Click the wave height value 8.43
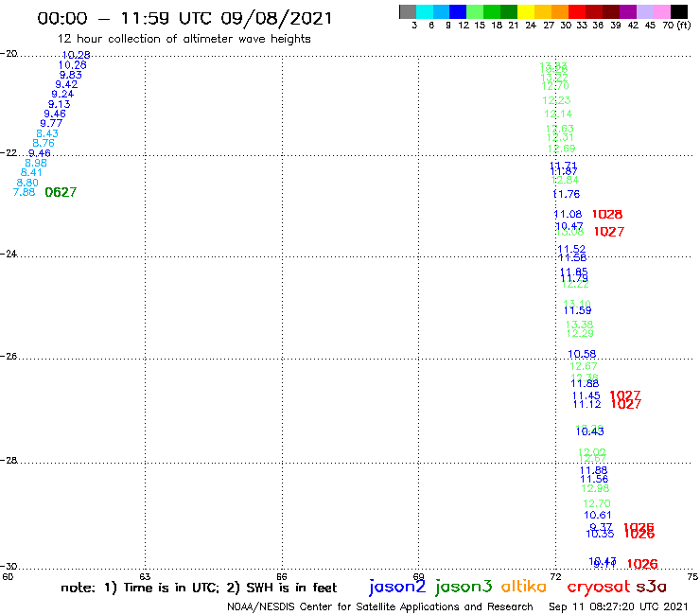The width and height of the screenshot is (700, 615). [x=47, y=133]
